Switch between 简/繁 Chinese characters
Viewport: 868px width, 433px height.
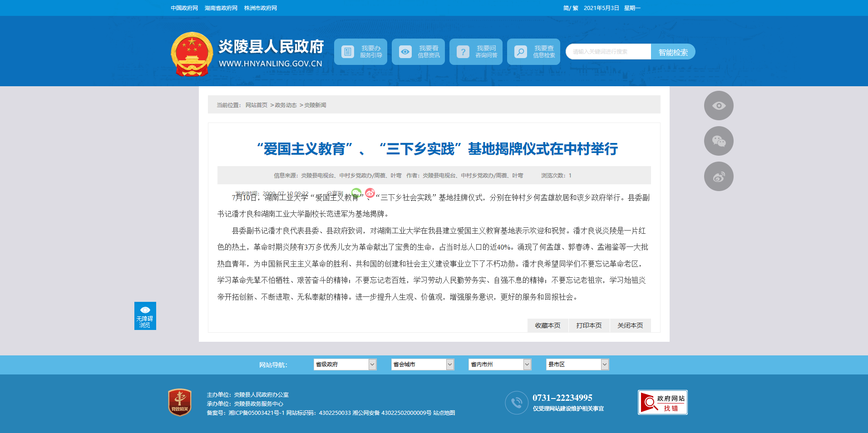pyautogui.click(x=570, y=8)
